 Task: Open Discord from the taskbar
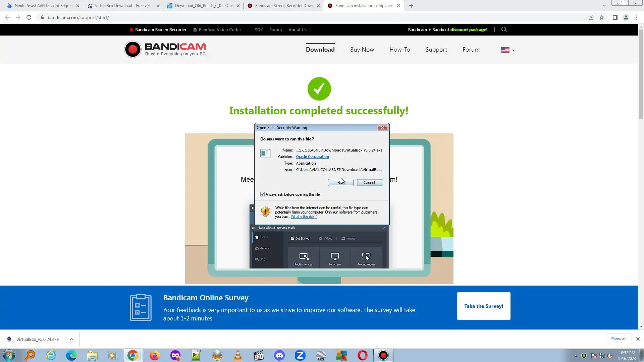pyautogui.click(x=279, y=355)
